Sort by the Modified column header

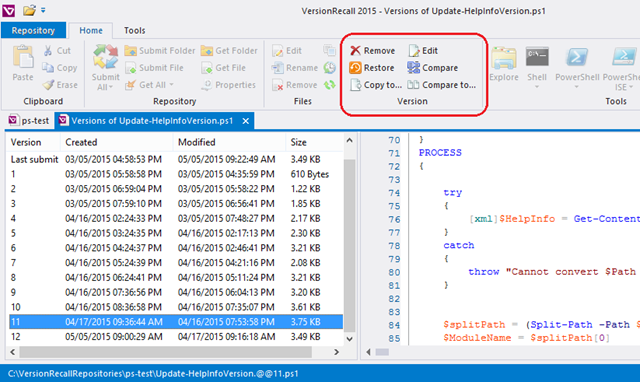point(229,142)
